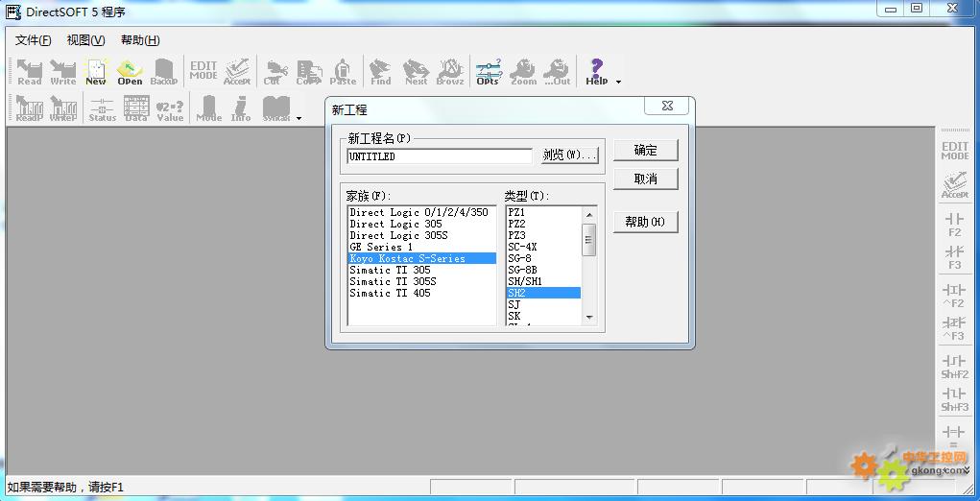The width and height of the screenshot is (980, 501).
Task: Click the Data view toolbar icon
Action: [135, 108]
